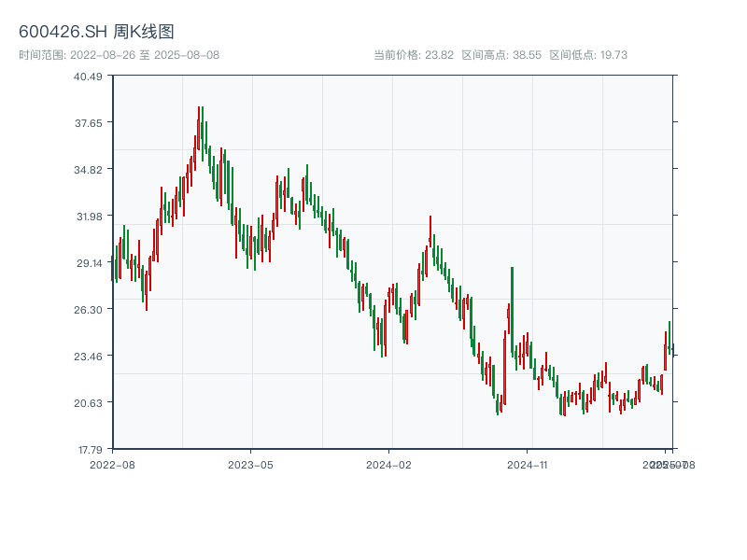Viewport: 747px width, 560px height.
Task: Click the tall green candle after 2024-11
Action: tap(512, 312)
